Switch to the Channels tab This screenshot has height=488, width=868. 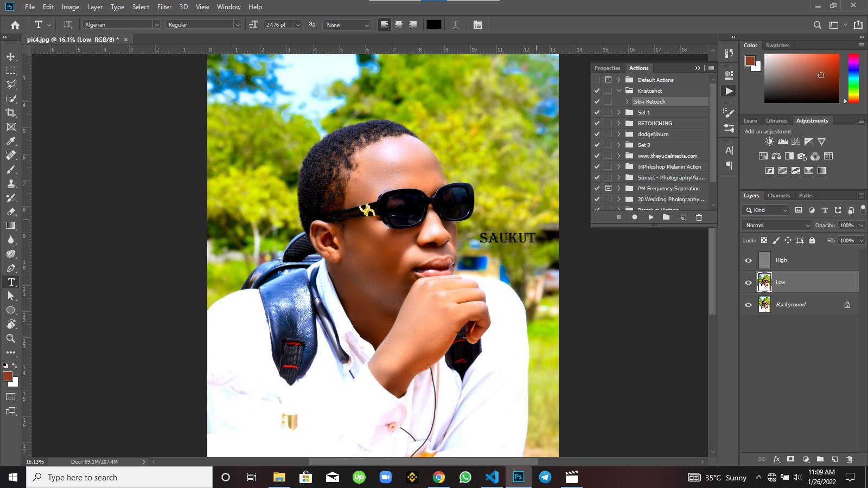[x=778, y=196]
